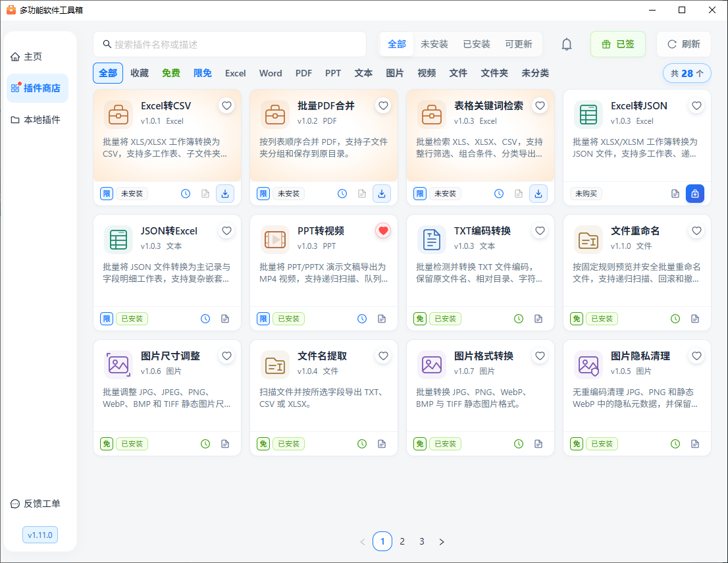
Task: Open version history clock on JSON转Excel card
Action: point(205,319)
